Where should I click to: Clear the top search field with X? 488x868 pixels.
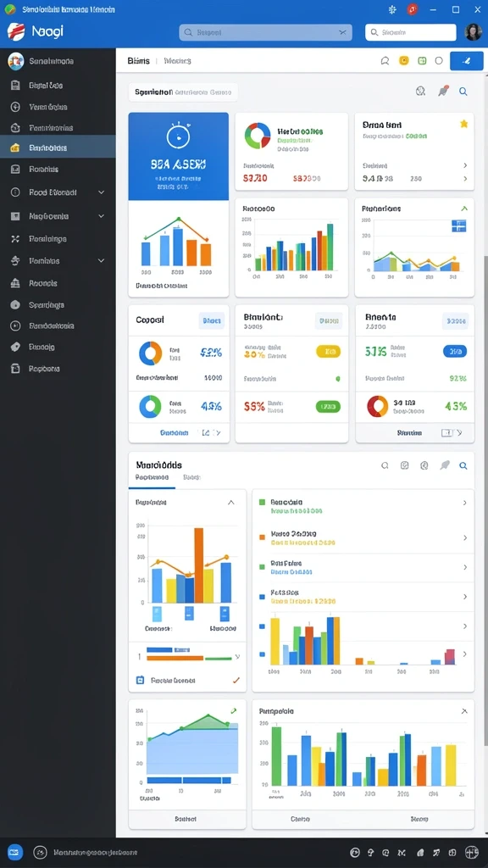(342, 33)
